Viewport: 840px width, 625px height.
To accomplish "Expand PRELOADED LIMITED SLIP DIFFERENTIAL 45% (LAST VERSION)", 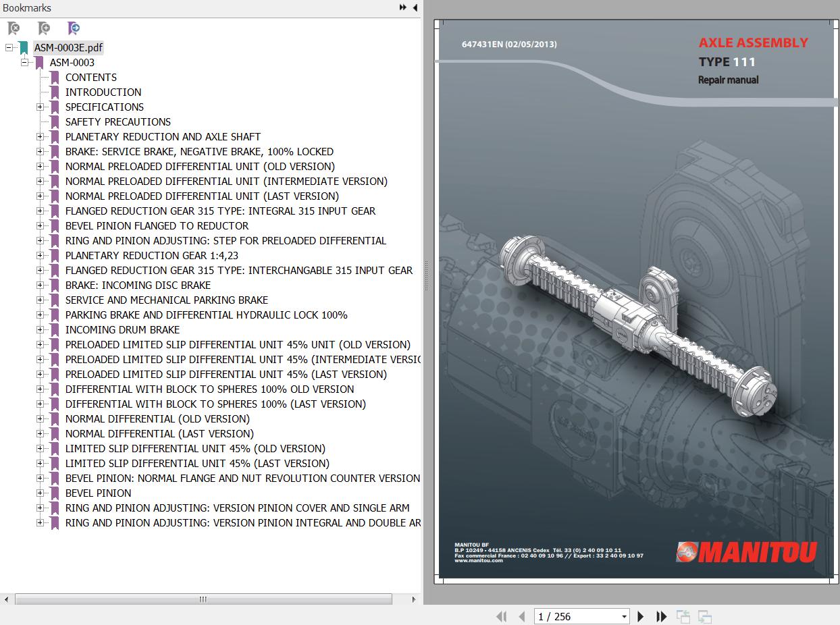I will [x=40, y=374].
